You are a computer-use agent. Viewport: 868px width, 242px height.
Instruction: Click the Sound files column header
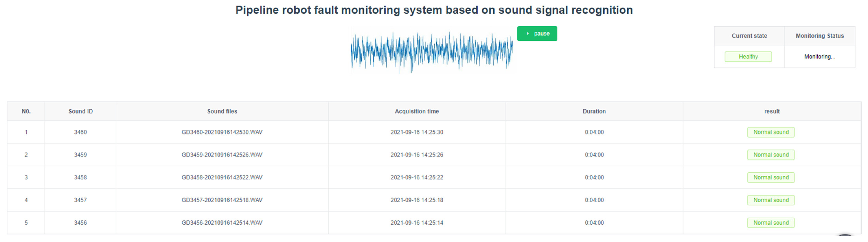(222, 111)
